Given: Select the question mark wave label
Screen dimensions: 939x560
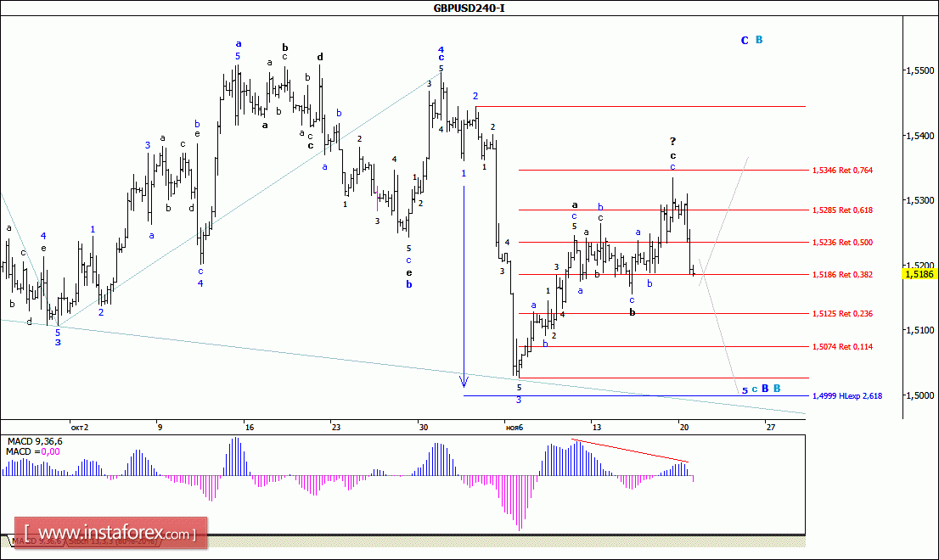Looking at the screenshot, I should 673,141.
